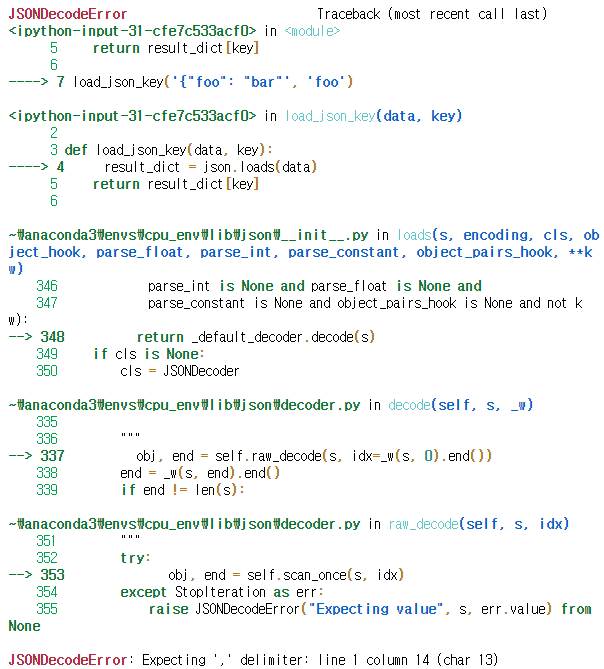This screenshot has height=669, width=604.
Task: Click the json\__init__.py file path
Action: point(188,235)
